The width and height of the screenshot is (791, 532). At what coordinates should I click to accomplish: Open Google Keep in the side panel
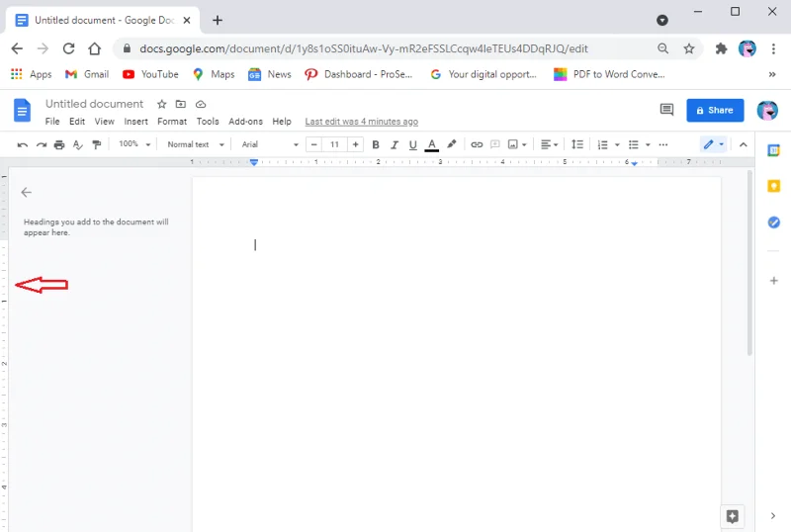pos(774,186)
